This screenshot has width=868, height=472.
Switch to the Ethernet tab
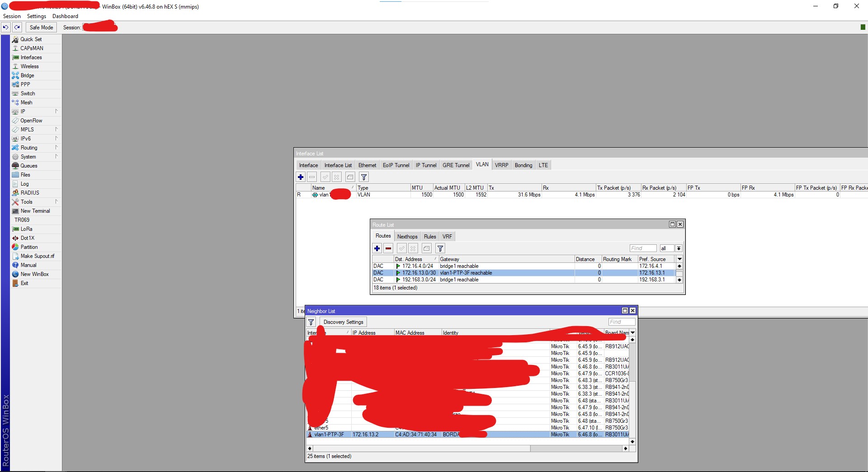click(367, 165)
